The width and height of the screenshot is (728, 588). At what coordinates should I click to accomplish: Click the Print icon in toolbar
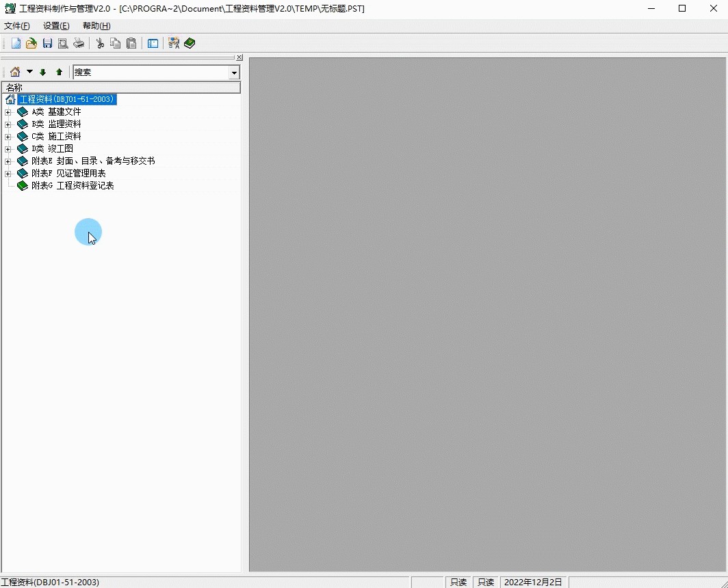pos(79,44)
